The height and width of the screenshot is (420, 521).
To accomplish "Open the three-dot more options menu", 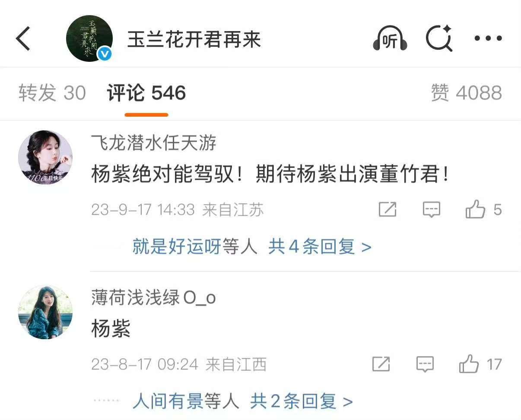I will pos(488,38).
